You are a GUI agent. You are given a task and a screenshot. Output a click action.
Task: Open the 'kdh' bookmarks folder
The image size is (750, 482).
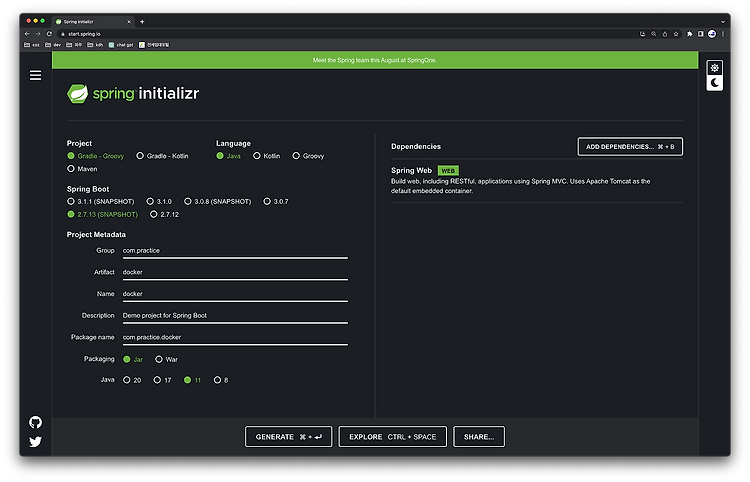point(95,45)
